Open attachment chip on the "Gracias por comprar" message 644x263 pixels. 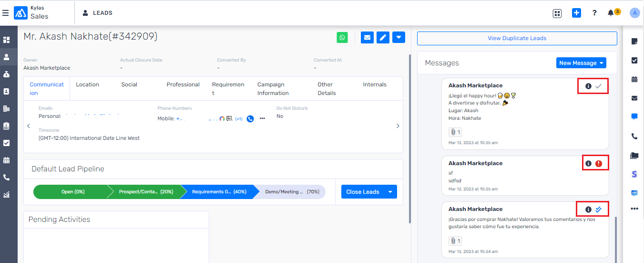tap(455, 241)
